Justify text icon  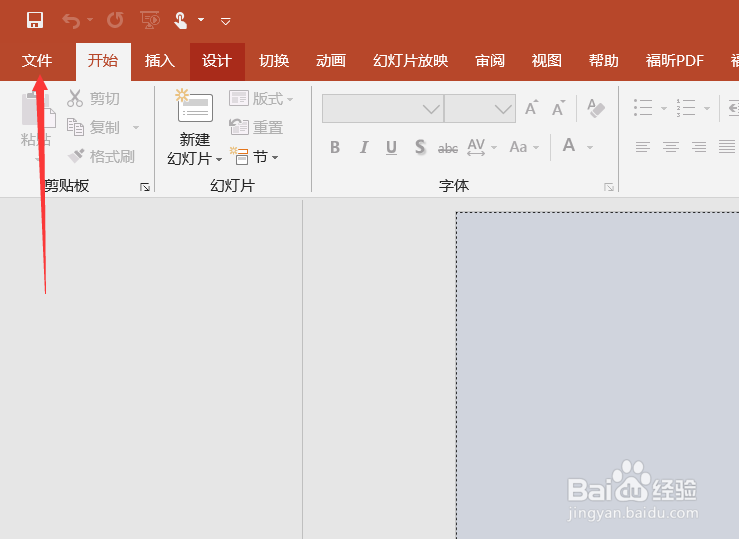coord(727,147)
